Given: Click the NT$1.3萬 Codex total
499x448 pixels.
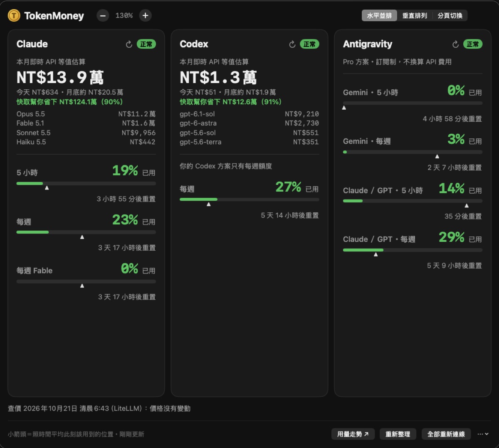Looking at the screenshot, I should [218, 78].
